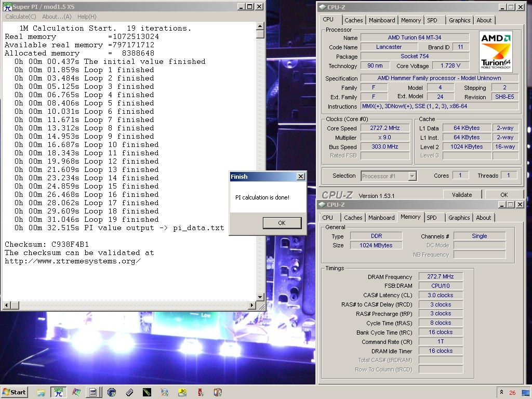Click the FSB:DRAM CPU/10 value
532x399 pixels.
point(441,286)
